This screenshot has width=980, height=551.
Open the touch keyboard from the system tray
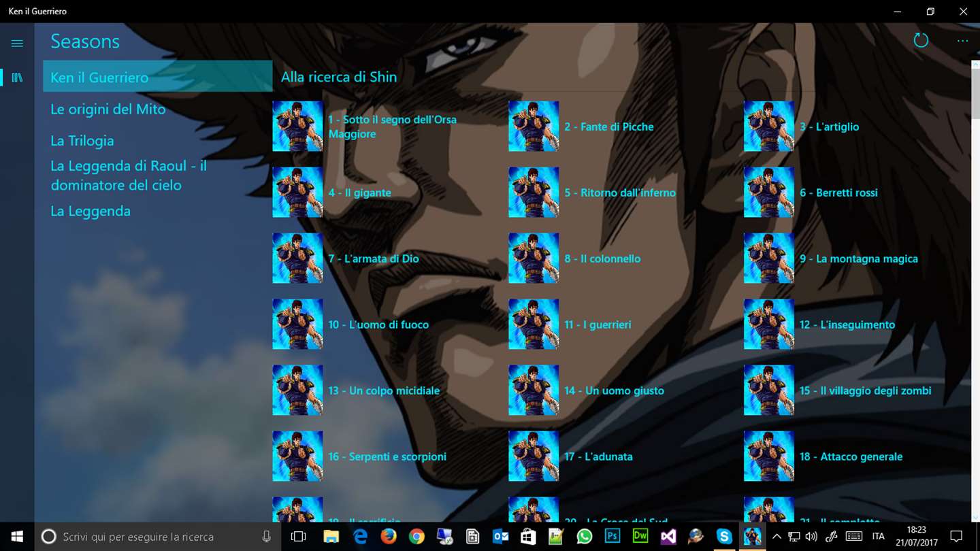853,537
